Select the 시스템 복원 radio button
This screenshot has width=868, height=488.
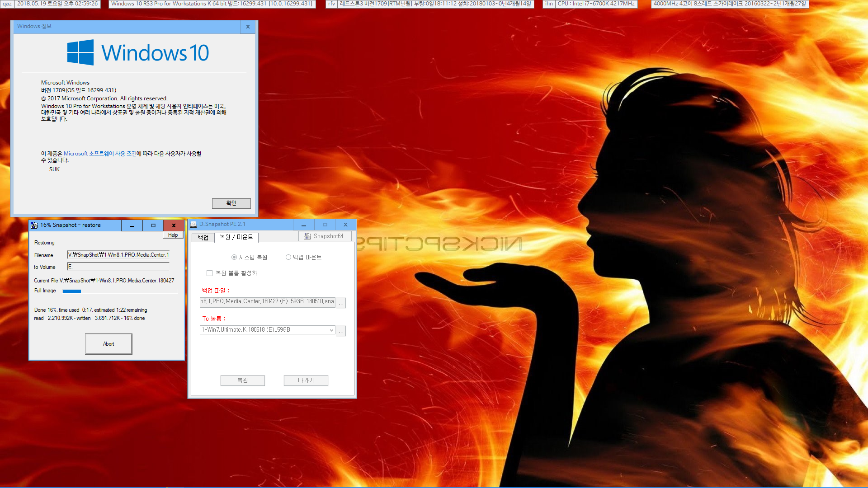tap(234, 257)
